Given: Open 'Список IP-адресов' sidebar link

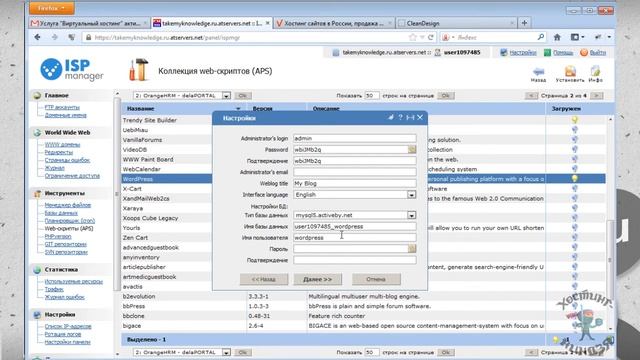Looking at the screenshot, I should (68, 326).
